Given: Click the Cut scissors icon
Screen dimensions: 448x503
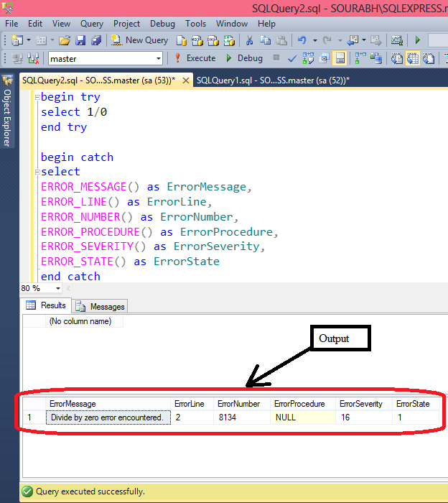Looking at the screenshot, I should 249,40.
